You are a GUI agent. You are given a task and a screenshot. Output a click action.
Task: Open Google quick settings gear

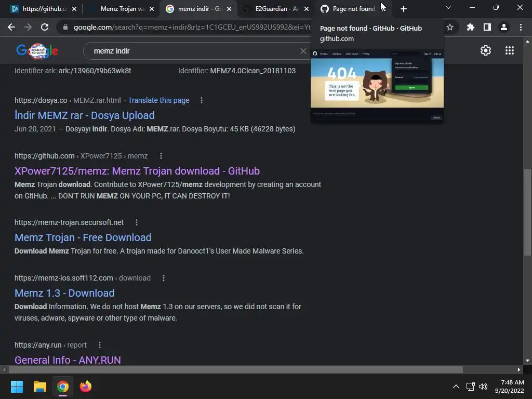pyautogui.click(x=486, y=50)
